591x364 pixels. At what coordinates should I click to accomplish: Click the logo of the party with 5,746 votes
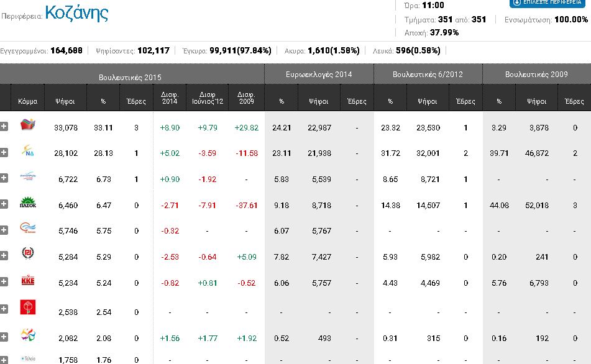[29, 229]
